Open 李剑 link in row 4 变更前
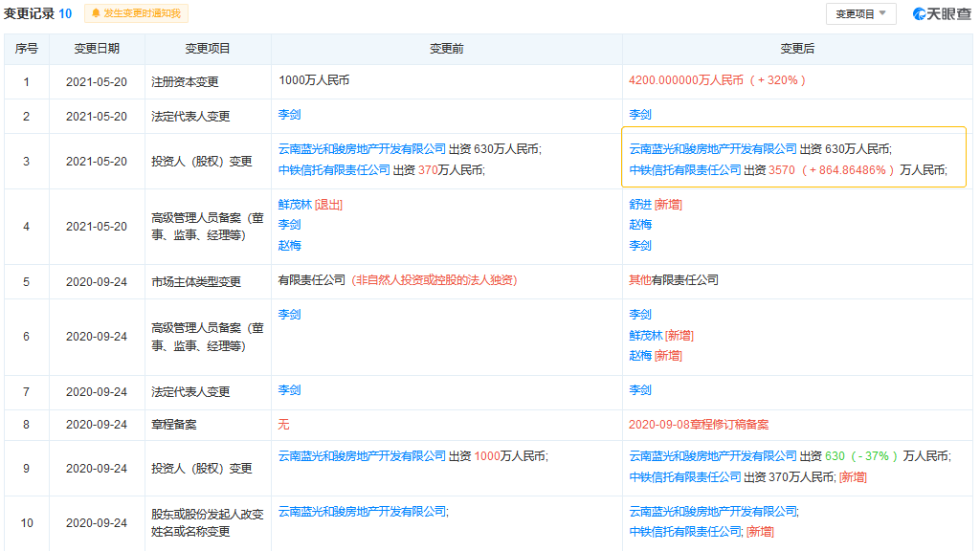 (289, 224)
